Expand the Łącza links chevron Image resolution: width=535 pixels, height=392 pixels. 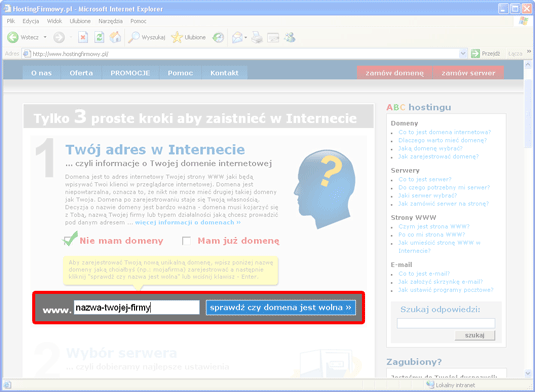tap(529, 52)
